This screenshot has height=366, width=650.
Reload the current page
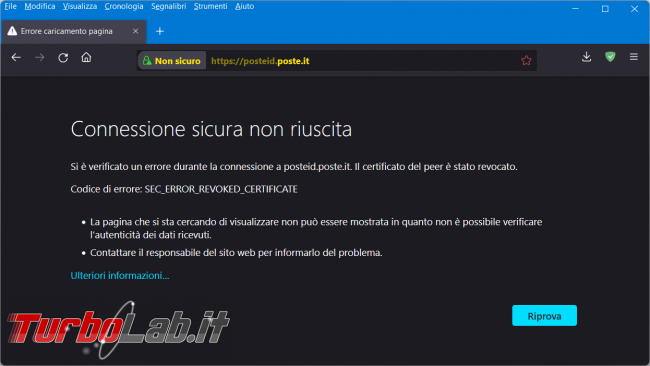(x=63, y=58)
